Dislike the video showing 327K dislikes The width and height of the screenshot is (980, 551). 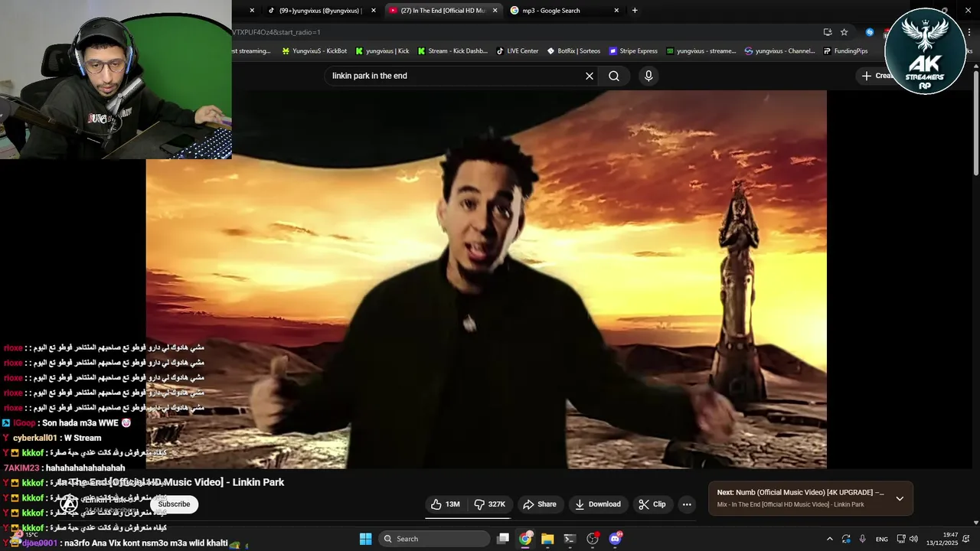click(x=488, y=504)
